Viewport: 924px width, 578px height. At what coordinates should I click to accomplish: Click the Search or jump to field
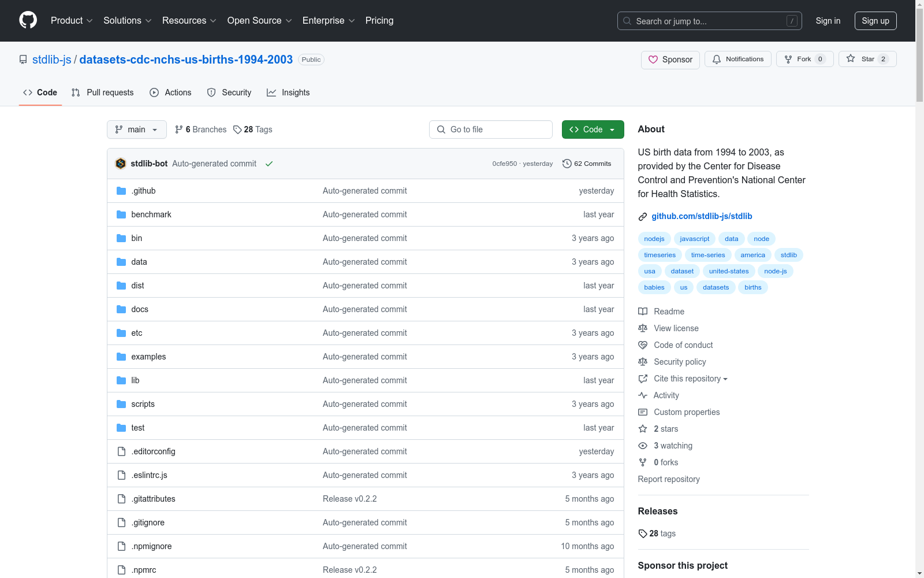tap(710, 21)
